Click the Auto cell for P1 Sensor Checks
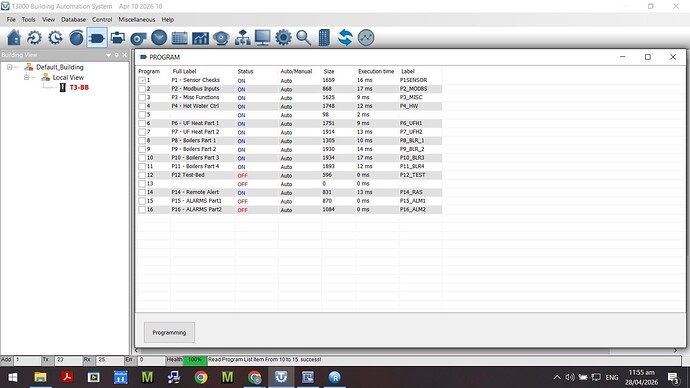This screenshot has width=690, height=388. click(x=286, y=81)
